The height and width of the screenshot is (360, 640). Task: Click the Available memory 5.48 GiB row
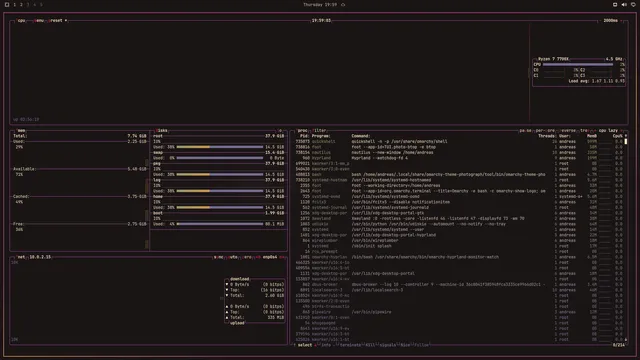[x=80, y=169]
